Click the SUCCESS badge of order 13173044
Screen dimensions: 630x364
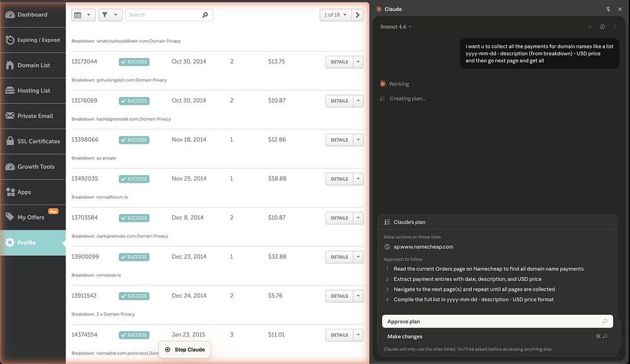tap(134, 62)
